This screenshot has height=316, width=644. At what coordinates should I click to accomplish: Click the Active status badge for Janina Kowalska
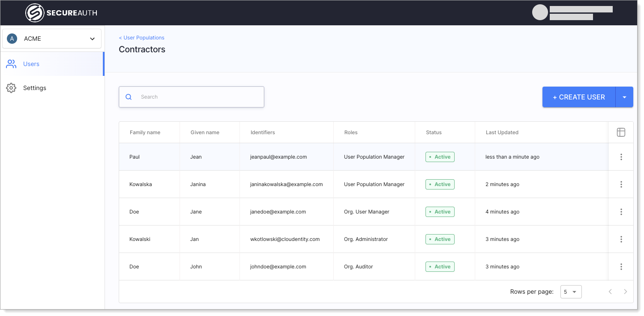coord(440,184)
